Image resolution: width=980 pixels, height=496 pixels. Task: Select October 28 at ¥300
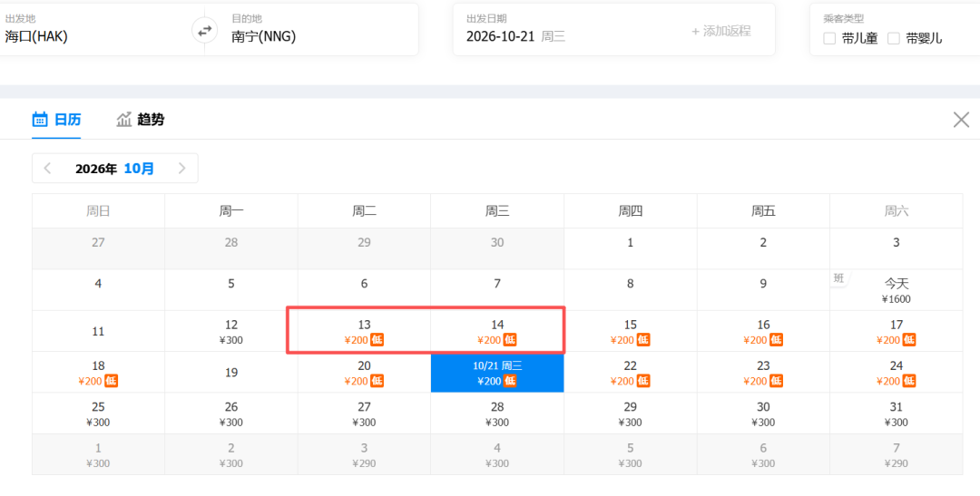pos(497,413)
